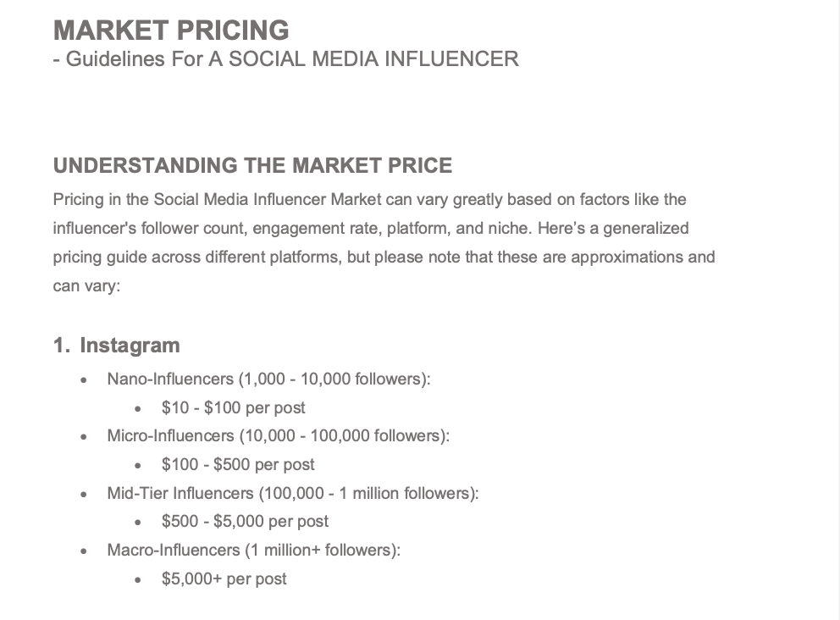Image resolution: width=840 pixels, height=620 pixels.
Task: Click the MARKET PRICING main title
Action: click(171, 30)
